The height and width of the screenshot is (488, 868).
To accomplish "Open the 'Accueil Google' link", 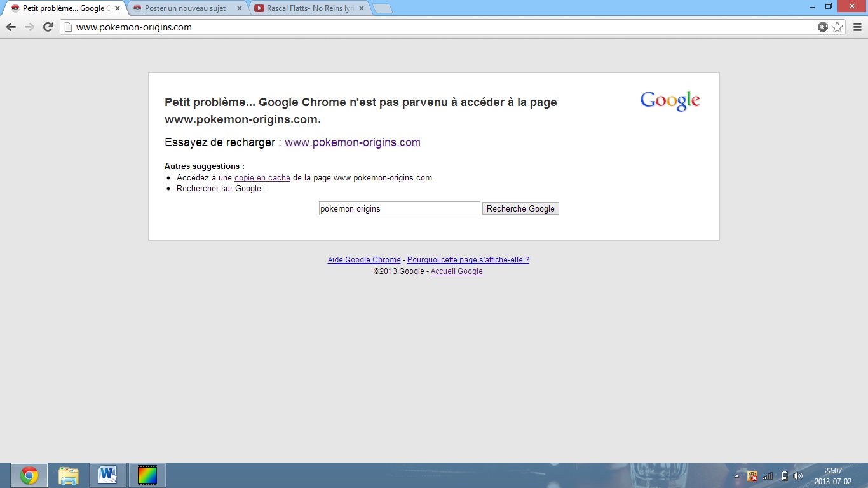I will tap(457, 271).
